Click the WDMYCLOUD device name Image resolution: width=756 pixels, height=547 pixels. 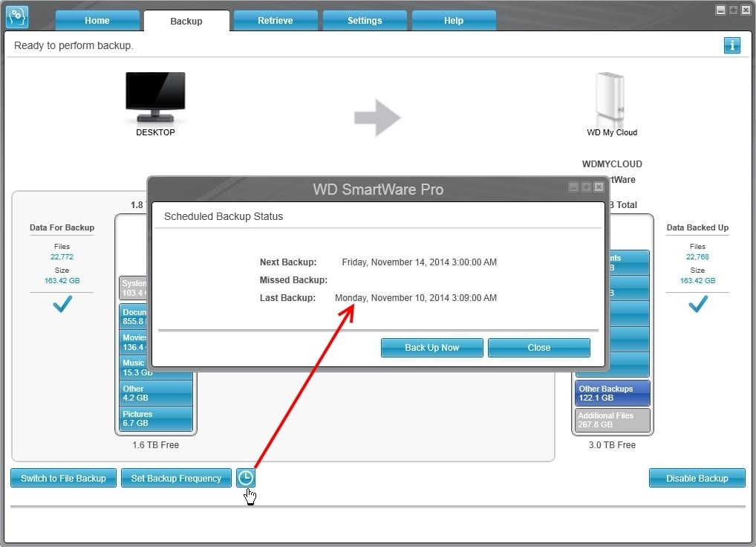click(x=612, y=164)
